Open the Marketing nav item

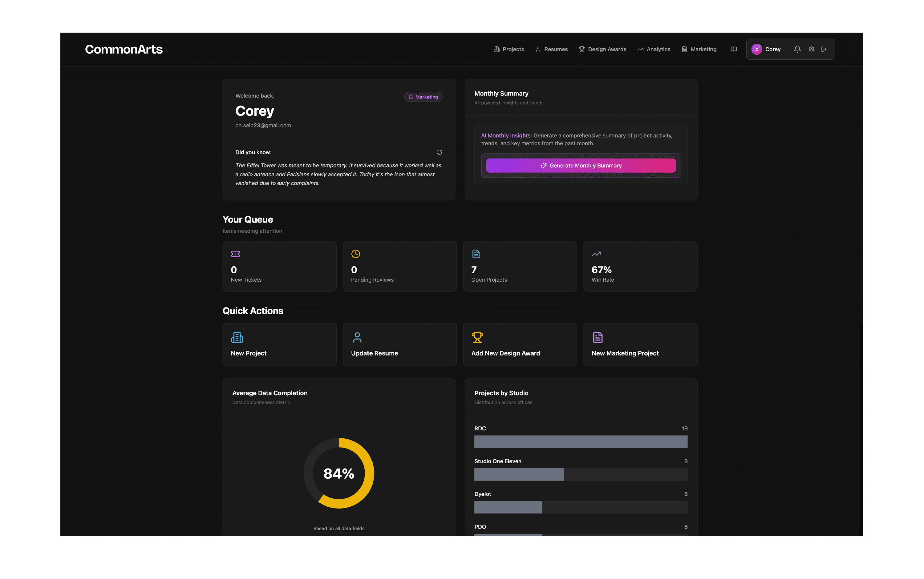(699, 49)
